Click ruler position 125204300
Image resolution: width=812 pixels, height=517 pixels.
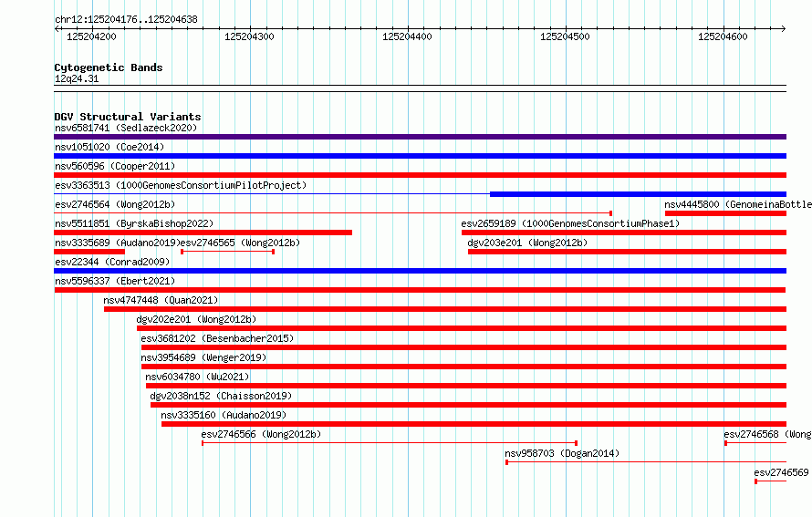coord(249,36)
